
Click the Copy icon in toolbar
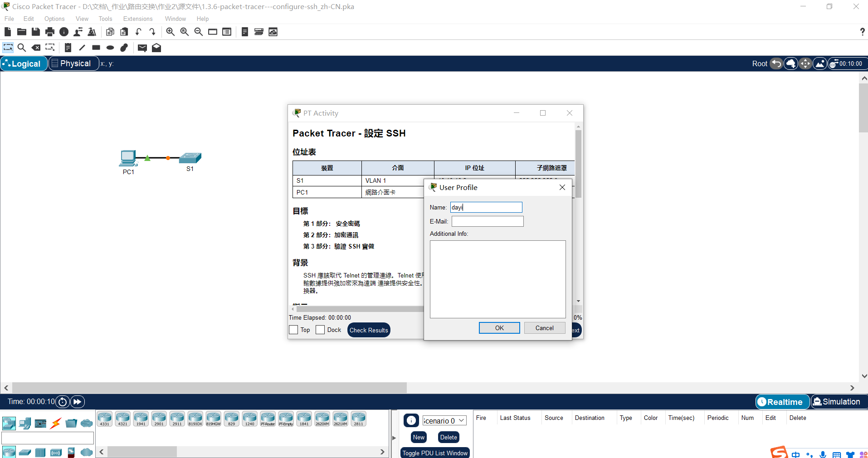110,32
